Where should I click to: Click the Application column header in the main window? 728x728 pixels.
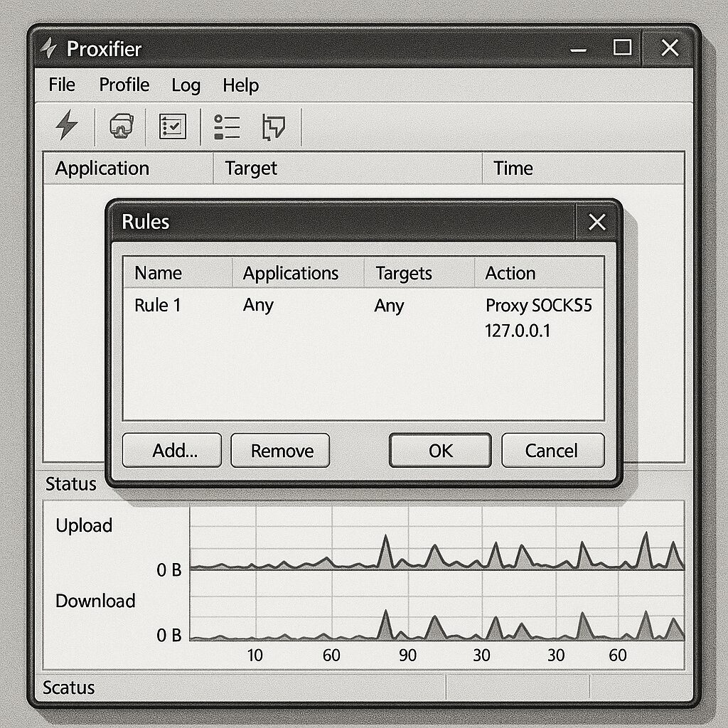pyautogui.click(x=128, y=168)
